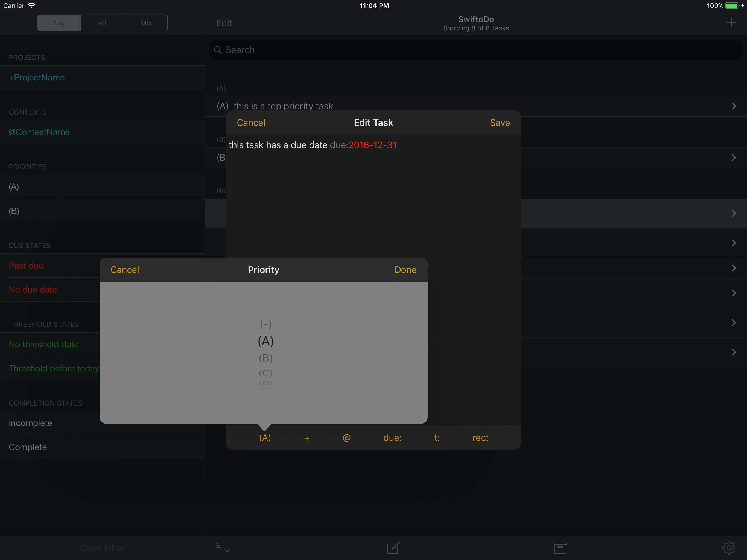This screenshot has height=560, width=747.
Task: Open the top priority task chevron
Action: pos(734,106)
